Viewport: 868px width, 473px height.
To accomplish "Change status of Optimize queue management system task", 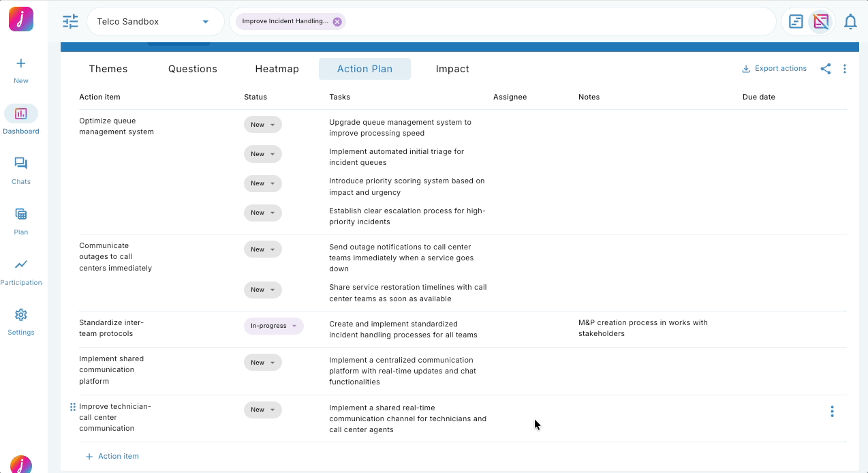I will point(262,124).
